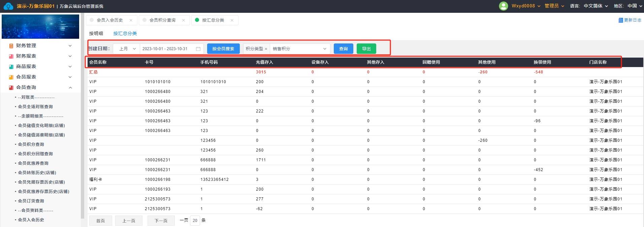Close the 按汇总分类 tab
Viewport: 644px width, 227px height.
pos(232,20)
